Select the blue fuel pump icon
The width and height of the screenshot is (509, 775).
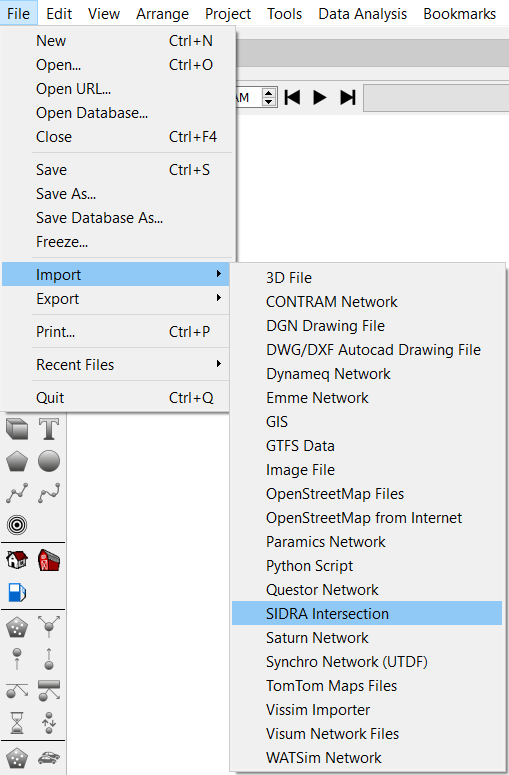[x=17, y=592]
